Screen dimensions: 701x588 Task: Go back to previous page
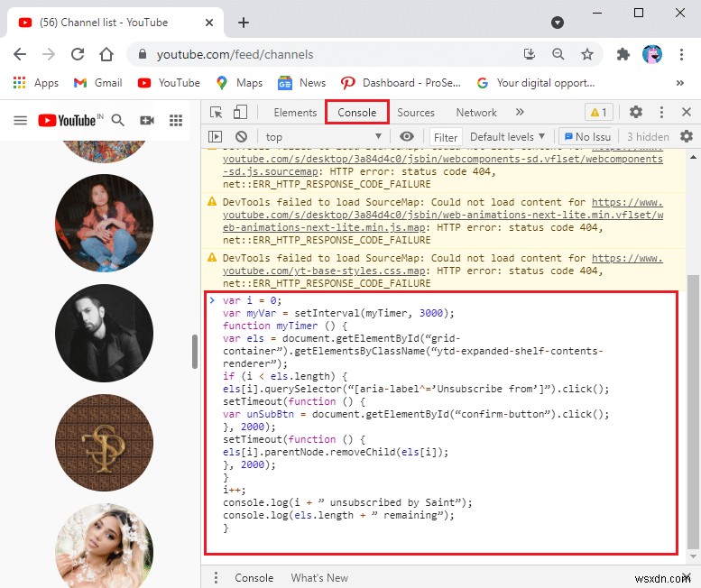[x=19, y=54]
